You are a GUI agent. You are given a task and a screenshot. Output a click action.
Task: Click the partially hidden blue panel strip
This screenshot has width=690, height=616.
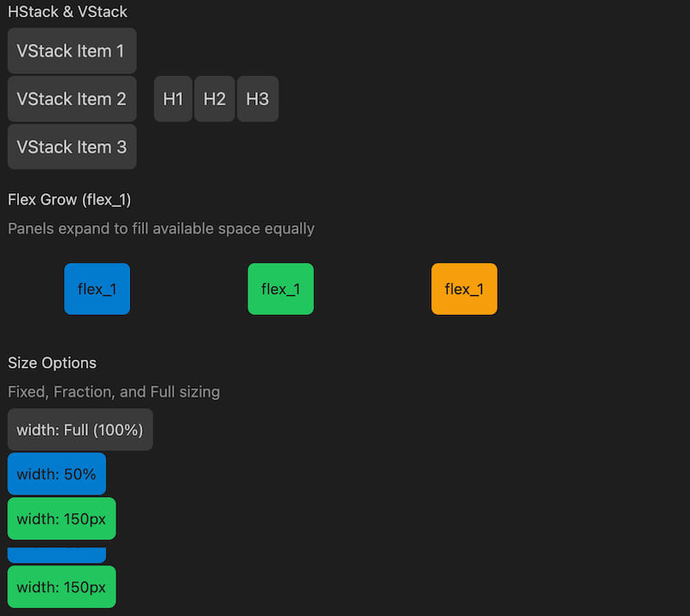[57, 556]
